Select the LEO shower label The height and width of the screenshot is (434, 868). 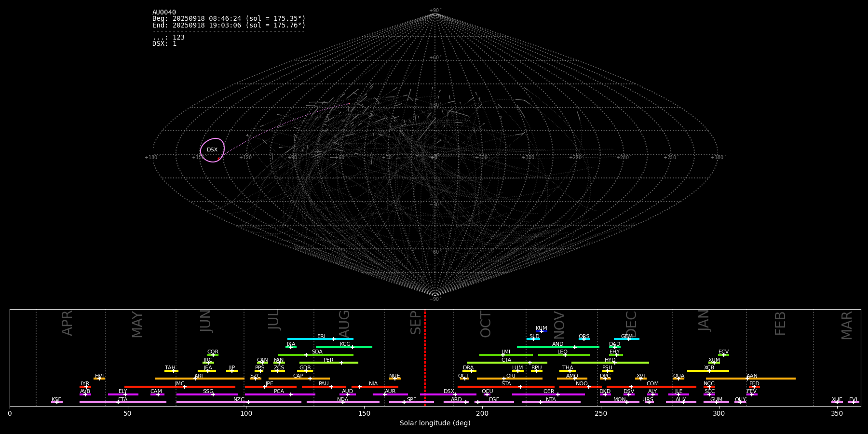(x=563, y=352)
